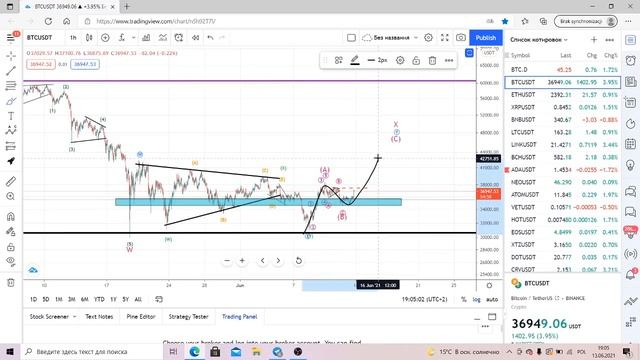Viewport: 640px width, 360px height.
Task: Hide all drawings with eye icon
Action: (x=11, y=261)
